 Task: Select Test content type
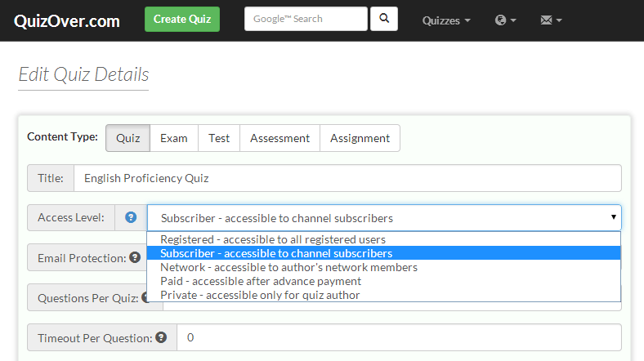(219, 138)
